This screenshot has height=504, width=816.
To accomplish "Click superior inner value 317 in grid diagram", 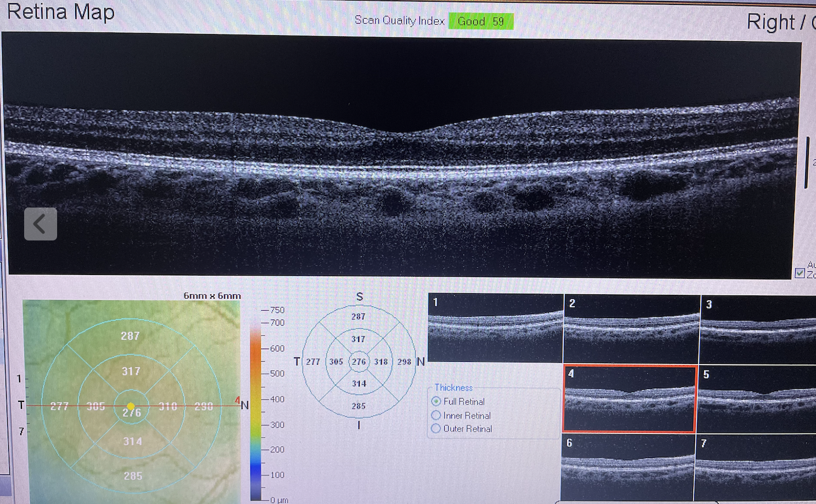I will [x=358, y=339].
